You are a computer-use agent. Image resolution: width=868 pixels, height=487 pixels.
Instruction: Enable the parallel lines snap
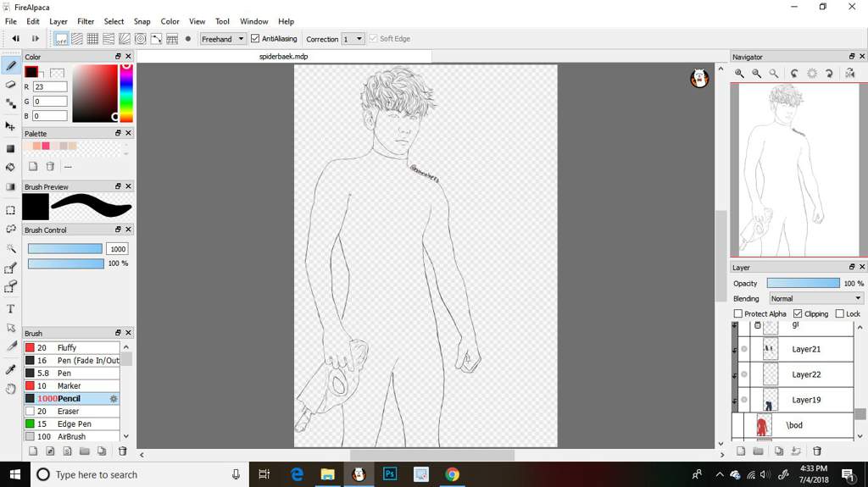(77, 39)
